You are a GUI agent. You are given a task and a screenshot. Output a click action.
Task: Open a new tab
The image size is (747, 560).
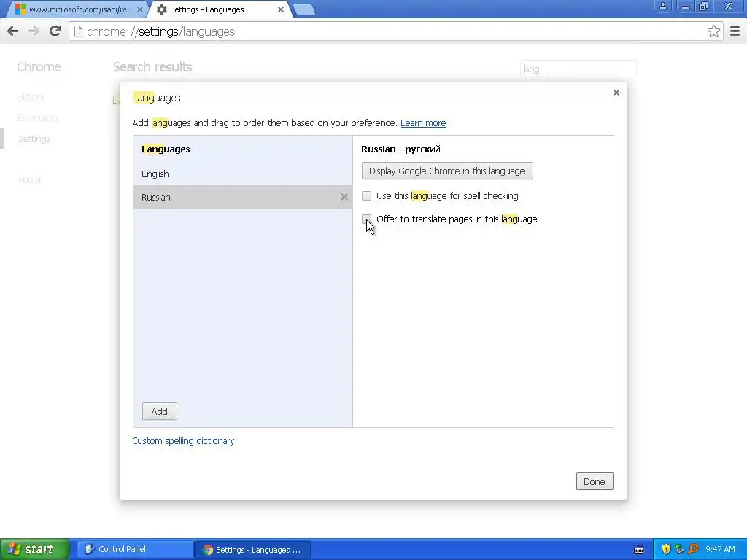pyautogui.click(x=303, y=9)
